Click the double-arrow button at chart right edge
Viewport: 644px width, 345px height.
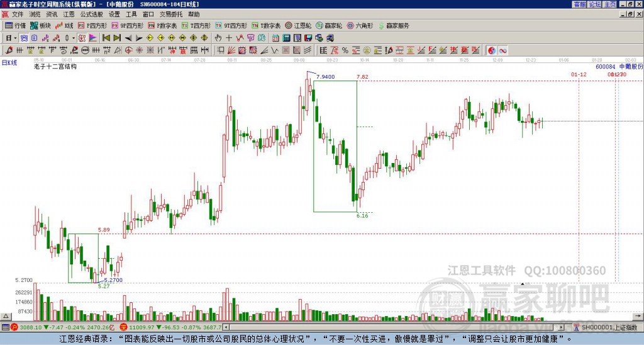click(x=638, y=316)
